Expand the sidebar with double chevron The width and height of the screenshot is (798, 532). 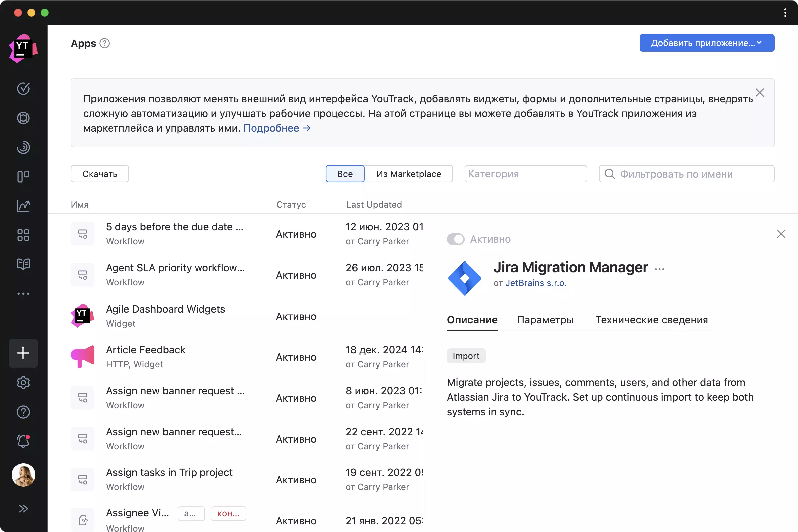click(x=23, y=509)
